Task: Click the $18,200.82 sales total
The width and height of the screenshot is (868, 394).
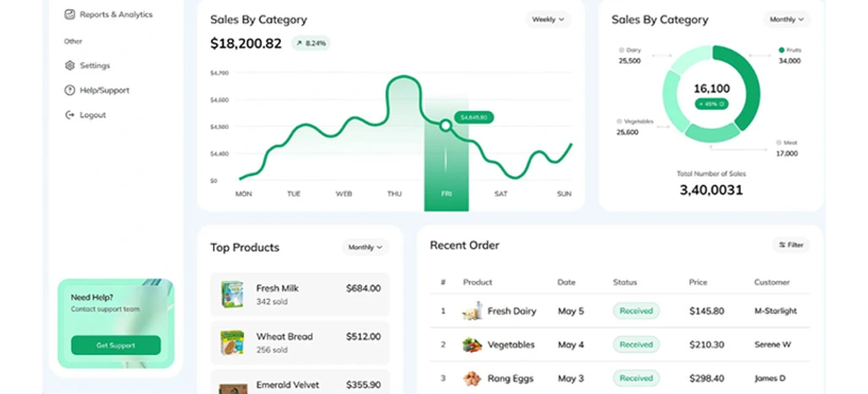Action: click(x=246, y=43)
